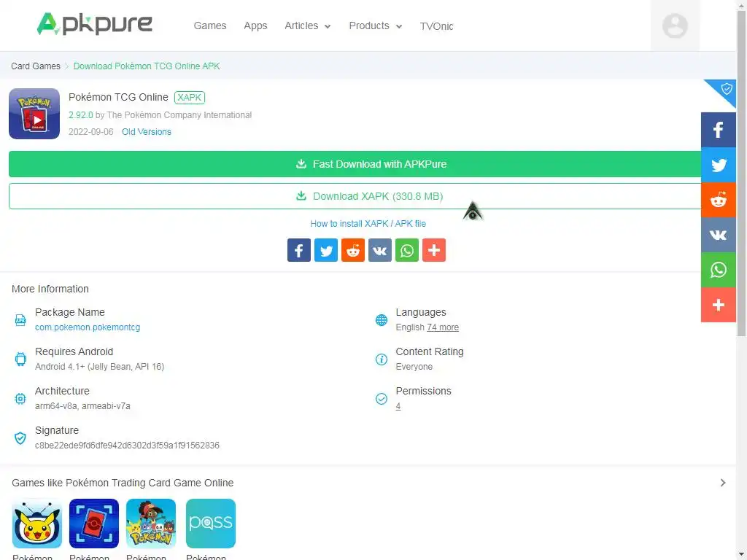The image size is (747, 560).
Task: Open the permissions count link 4
Action: point(398,406)
